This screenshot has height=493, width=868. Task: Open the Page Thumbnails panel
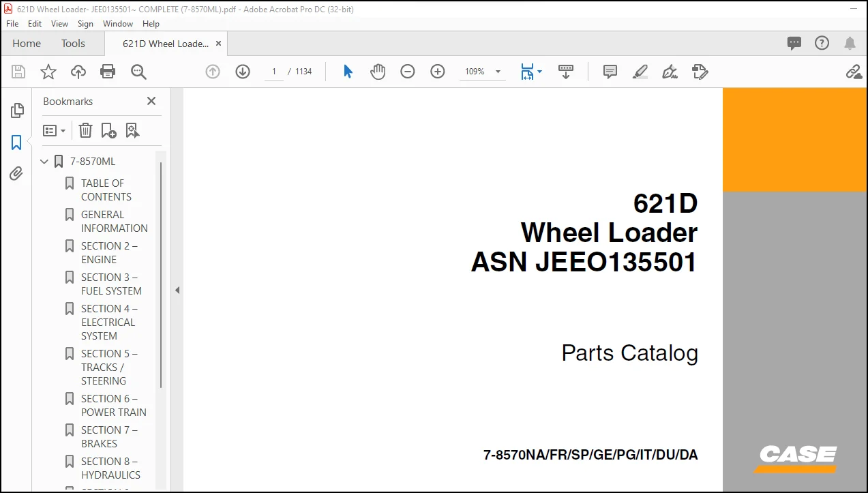[17, 110]
